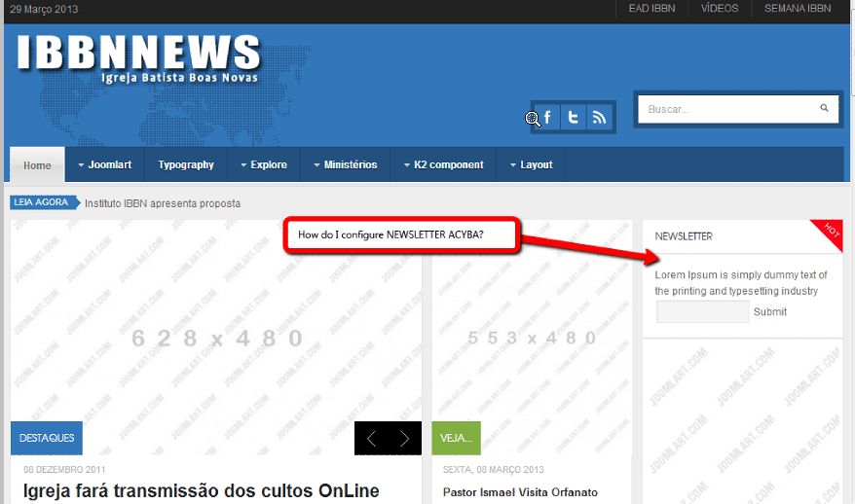Open the 'Instituto IBBN apresenta proposta' ticker headline
The width and height of the screenshot is (855, 504).
(163, 203)
